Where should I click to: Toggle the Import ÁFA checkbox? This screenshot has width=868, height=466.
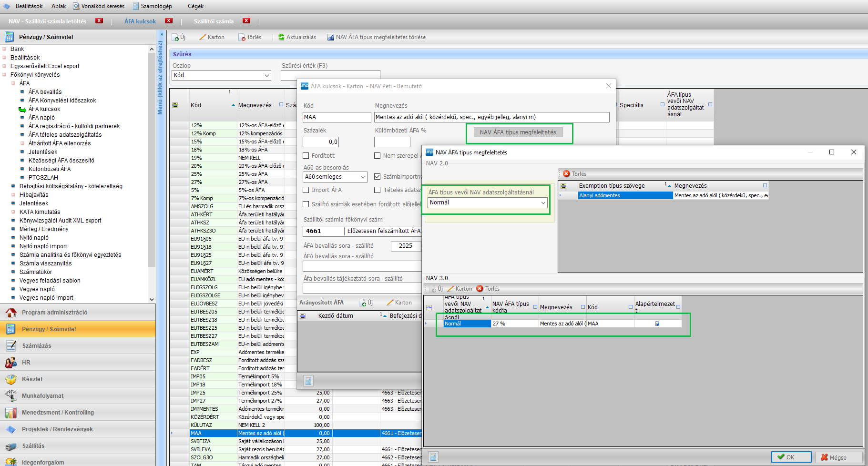point(306,190)
